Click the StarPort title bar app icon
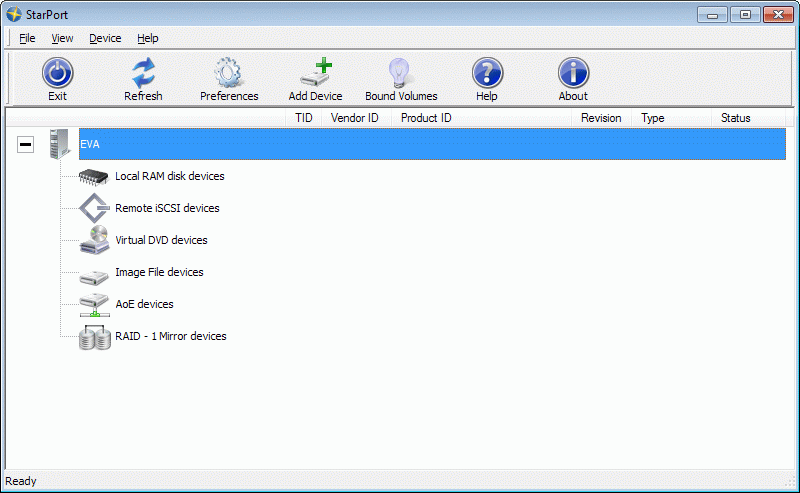 point(14,14)
